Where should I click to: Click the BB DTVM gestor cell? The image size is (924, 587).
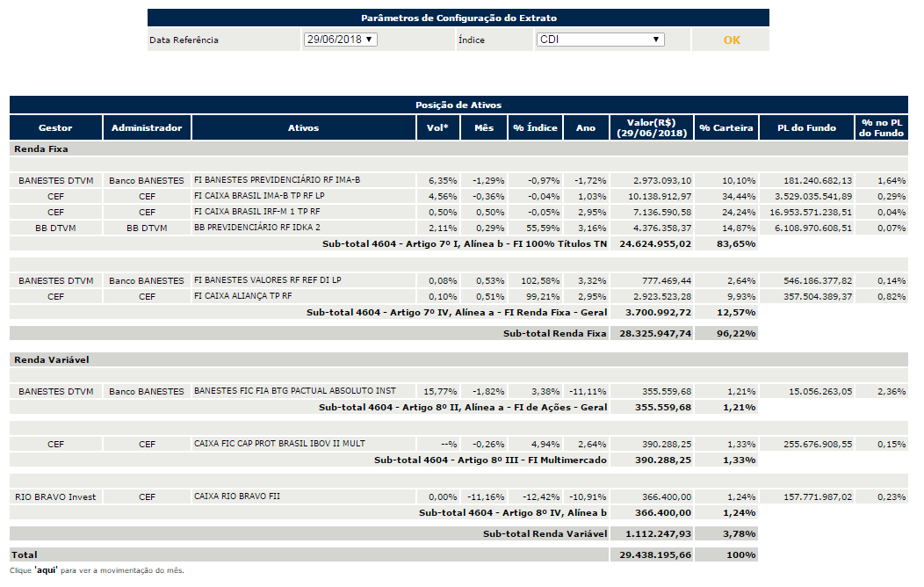click(x=55, y=228)
